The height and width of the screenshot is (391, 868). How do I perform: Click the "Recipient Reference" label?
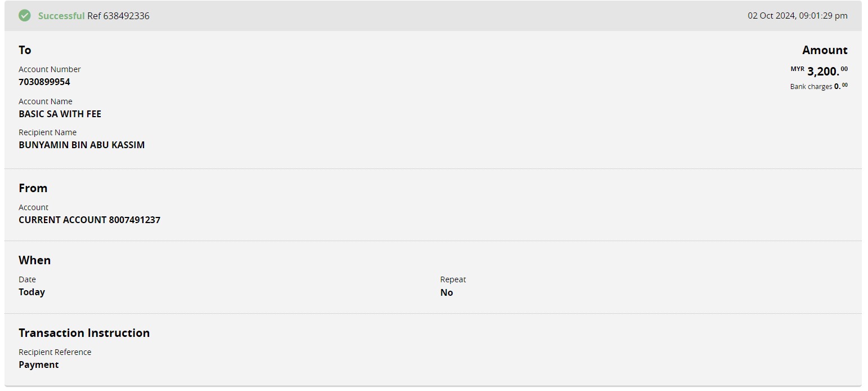point(55,352)
